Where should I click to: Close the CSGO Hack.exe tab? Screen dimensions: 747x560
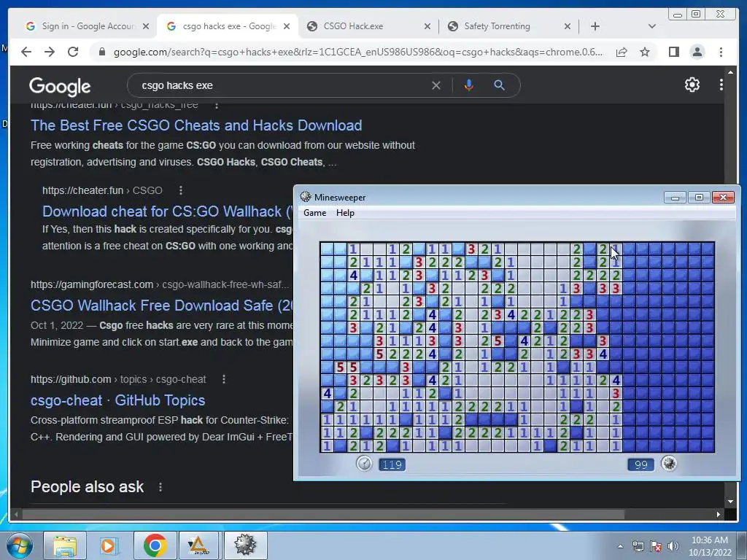[x=427, y=26]
